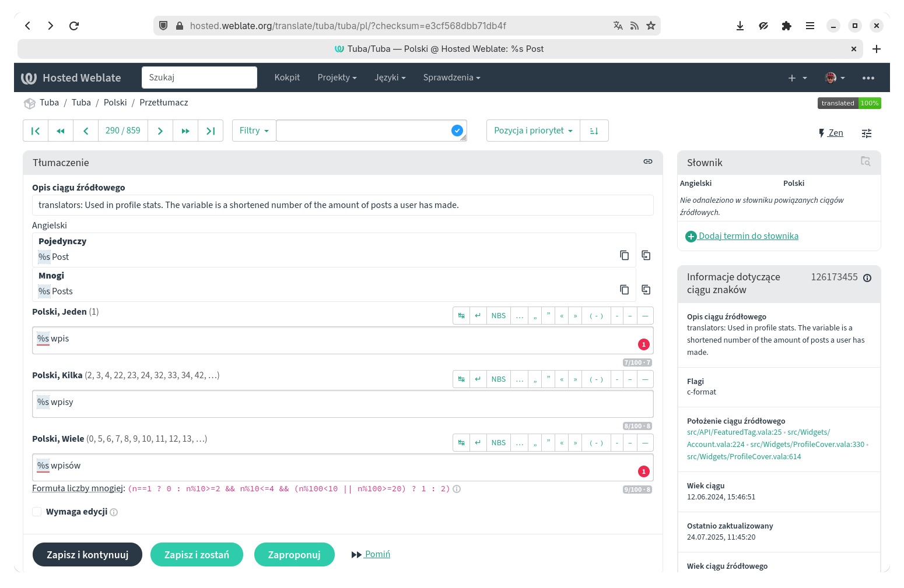Screen dimensions: 904x588
Task: Click Zapisz i kontynuuj button
Action: [x=87, y=554]
